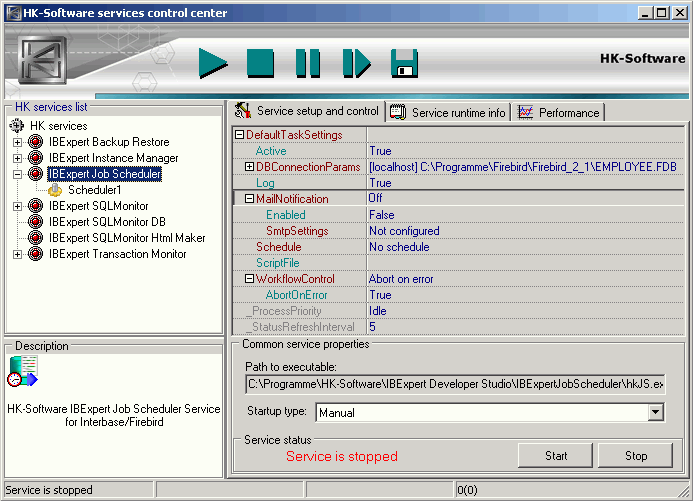
Task: Click the floppy disk Save toolbar icon
Action: [x=404, y=63]
